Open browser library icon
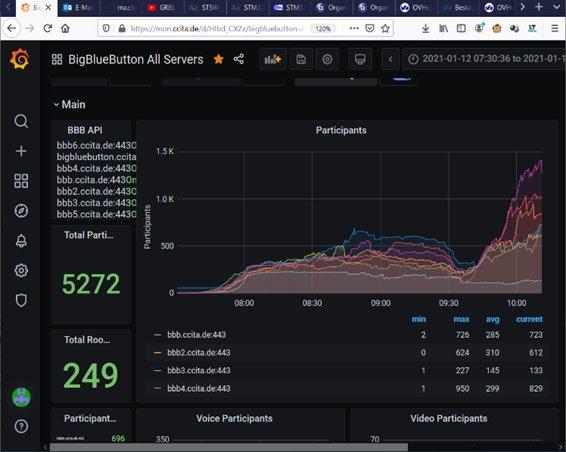 [x=444, y=28]
